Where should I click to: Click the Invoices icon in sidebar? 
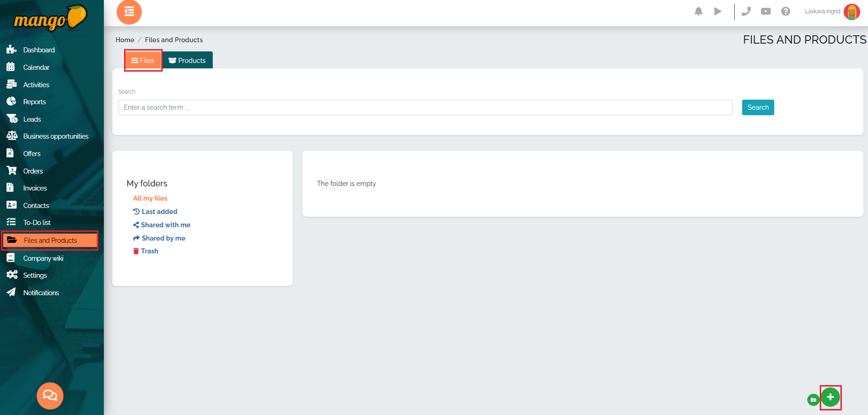(10, 188)
